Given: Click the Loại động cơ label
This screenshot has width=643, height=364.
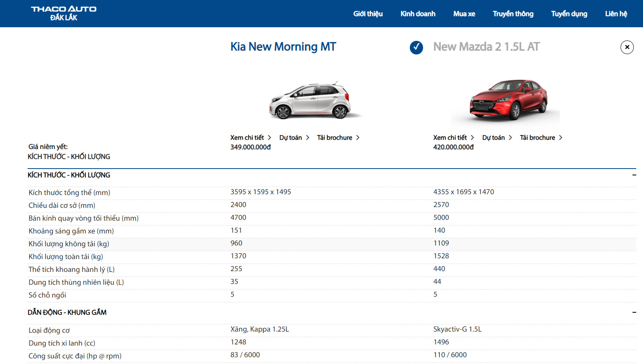Looking at the screenshot, I should [x=49, y=330].
